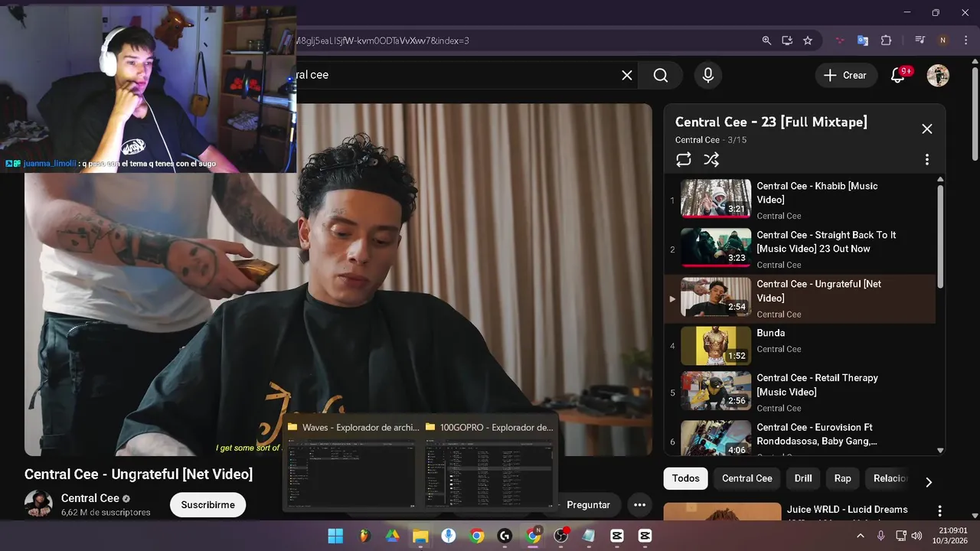The image size is (980, 551).
Task: Select Central Cee - Ungrateful [Net Video] title
Action: (x=818, y=291)
